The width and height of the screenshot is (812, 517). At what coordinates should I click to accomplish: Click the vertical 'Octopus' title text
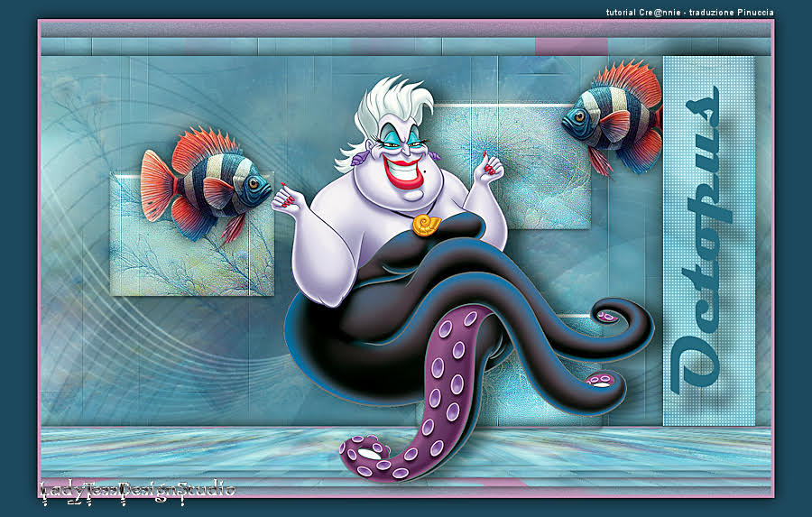[x=702, y=241]
